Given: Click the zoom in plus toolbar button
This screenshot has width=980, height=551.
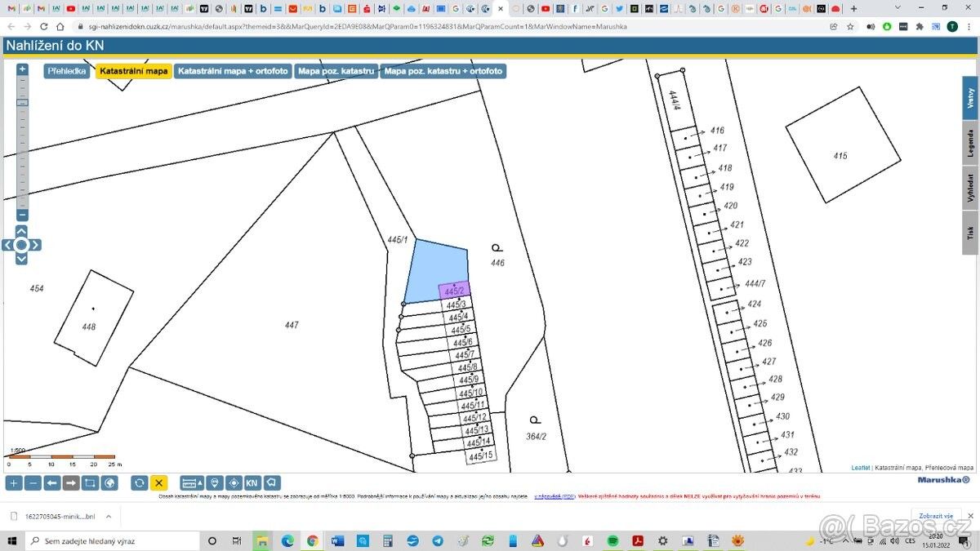Looking at the screenshot, I should coord(14,483).
